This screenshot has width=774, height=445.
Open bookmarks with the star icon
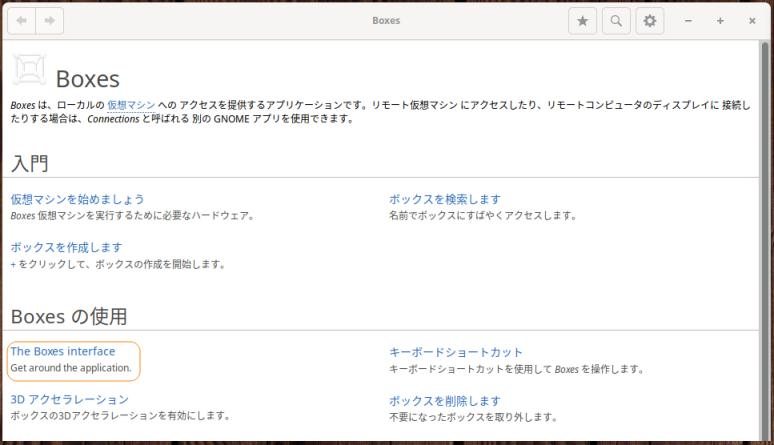point(582,21)
